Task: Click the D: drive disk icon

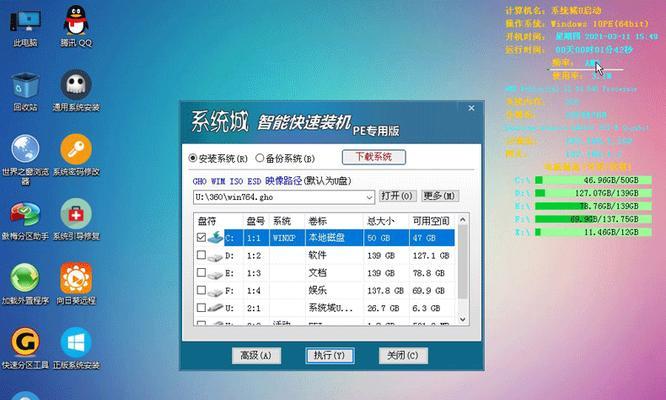Action: (x=215, y=256)
